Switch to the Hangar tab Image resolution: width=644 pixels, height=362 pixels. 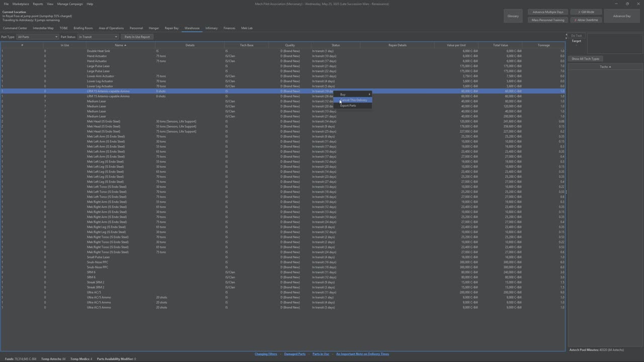pyautogui.click(x=154, y=28)
